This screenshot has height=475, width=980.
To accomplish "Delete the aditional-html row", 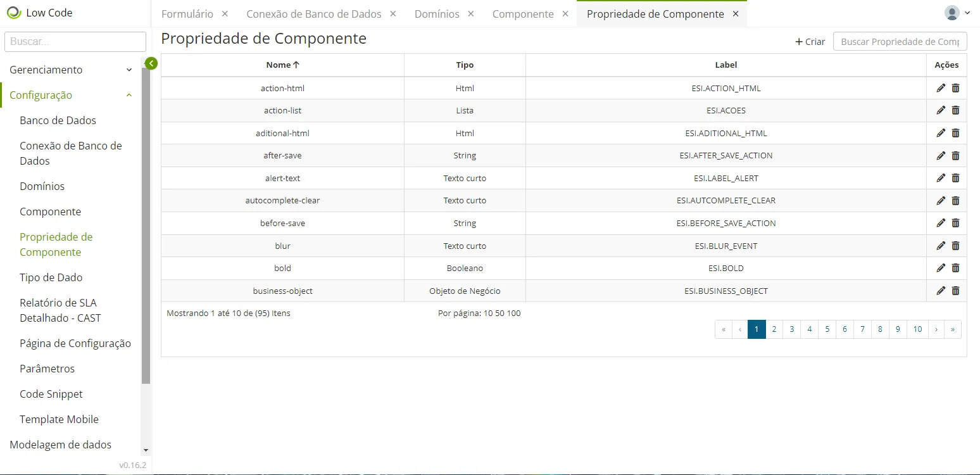I will pyautogui.click(x=955, y=133).
